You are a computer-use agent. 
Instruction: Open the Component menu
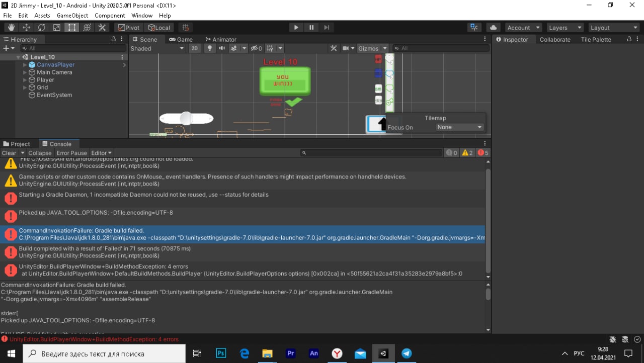110,16
